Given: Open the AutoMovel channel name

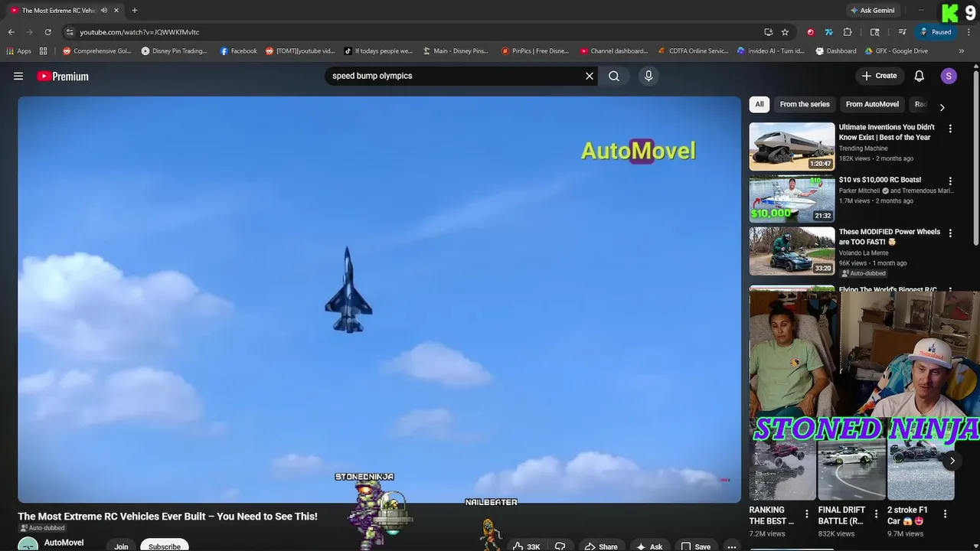Looking at the screenshot, I should (x=64, y=543).
